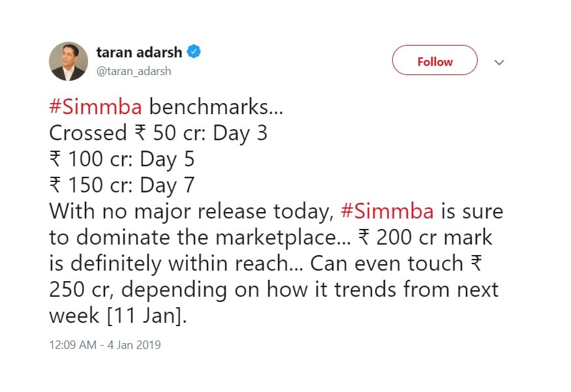Open the 'taran adarsh' display name link
571x392 pixels.
click(x=139, y=52)
